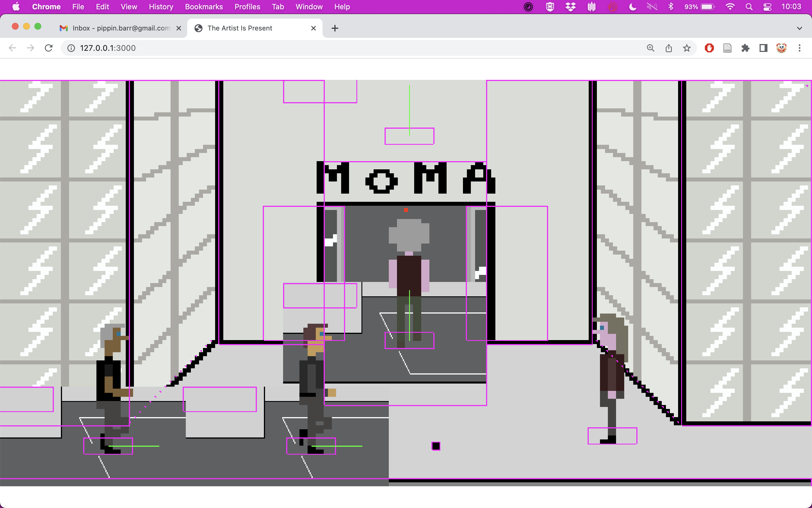Open the profile avatar menu

(782, 48)
